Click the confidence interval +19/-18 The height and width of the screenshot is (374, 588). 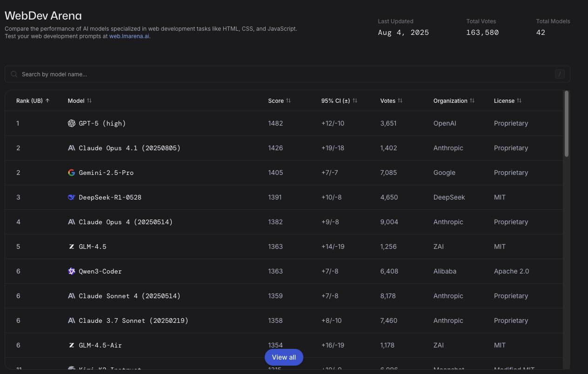pyautogui.click(x=333, y=148)
